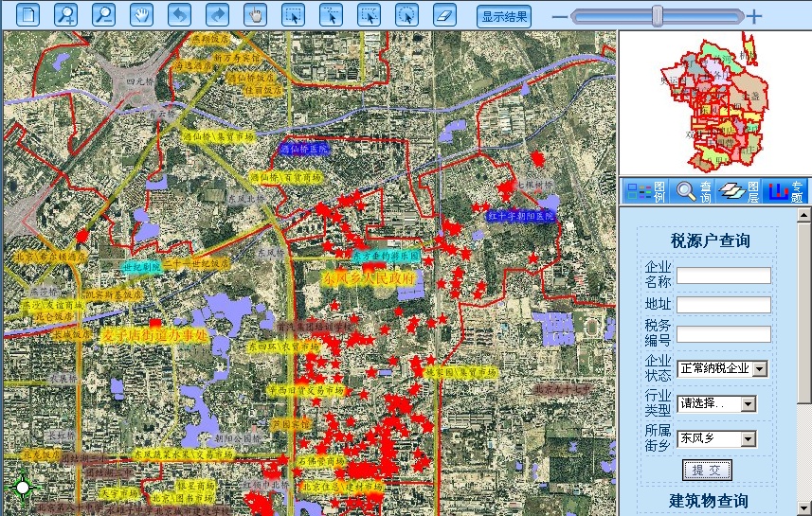Click the 提交 submit button

(707, 470)
